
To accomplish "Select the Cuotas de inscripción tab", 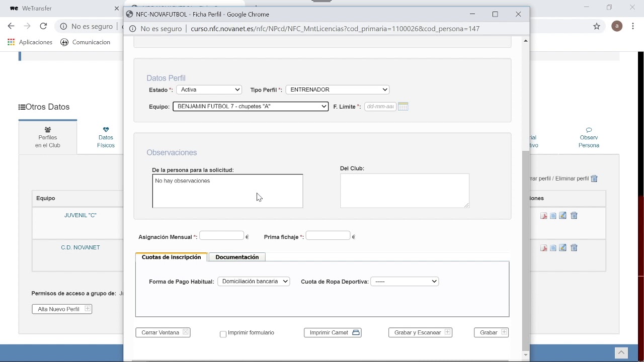I will pos(171,257).
